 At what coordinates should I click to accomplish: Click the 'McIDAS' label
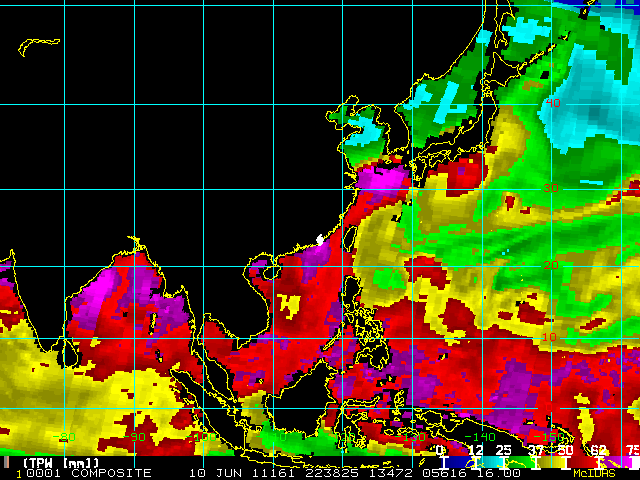(x=594, y=473)
